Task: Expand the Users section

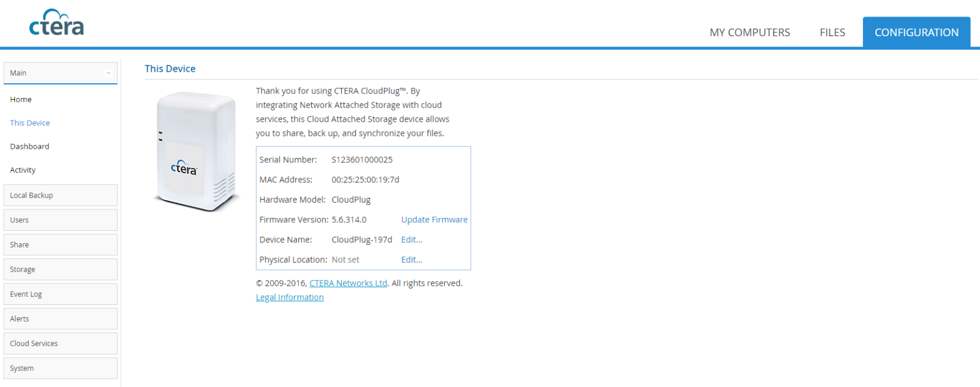Action: pos(61,220)
